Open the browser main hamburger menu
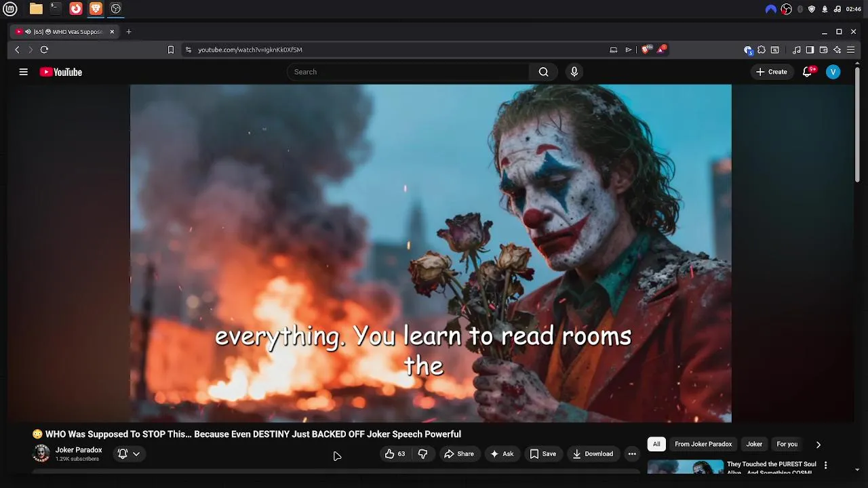The image size is (868, 488). tap(851, 49)
